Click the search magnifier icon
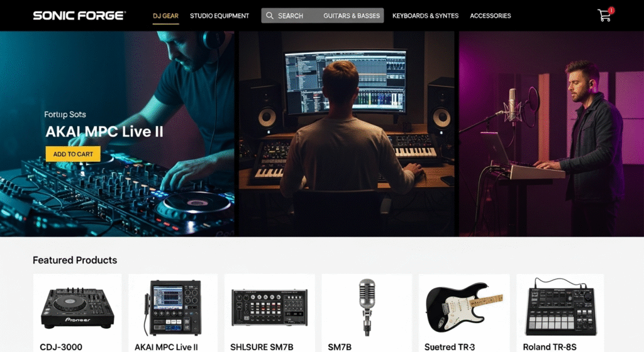 (269, 16)
